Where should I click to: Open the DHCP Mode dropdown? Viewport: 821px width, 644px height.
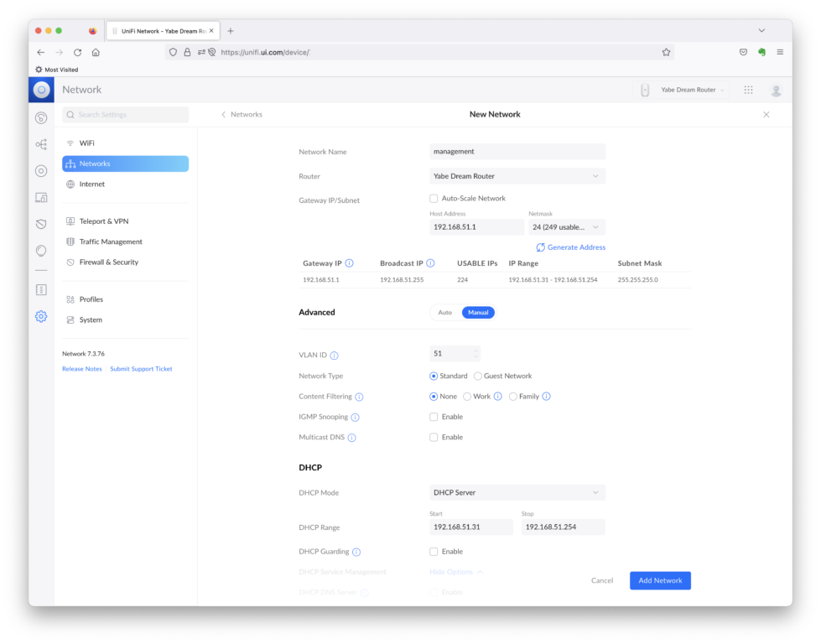(x=517, y=493)
